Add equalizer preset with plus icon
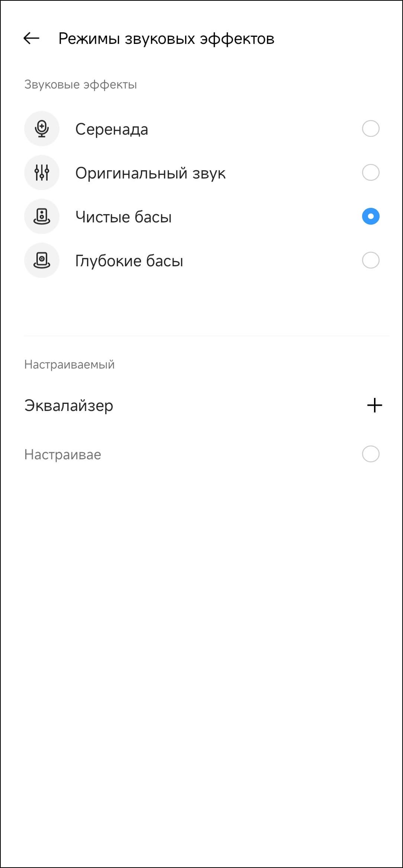403x868 pixels. point(374,405)
